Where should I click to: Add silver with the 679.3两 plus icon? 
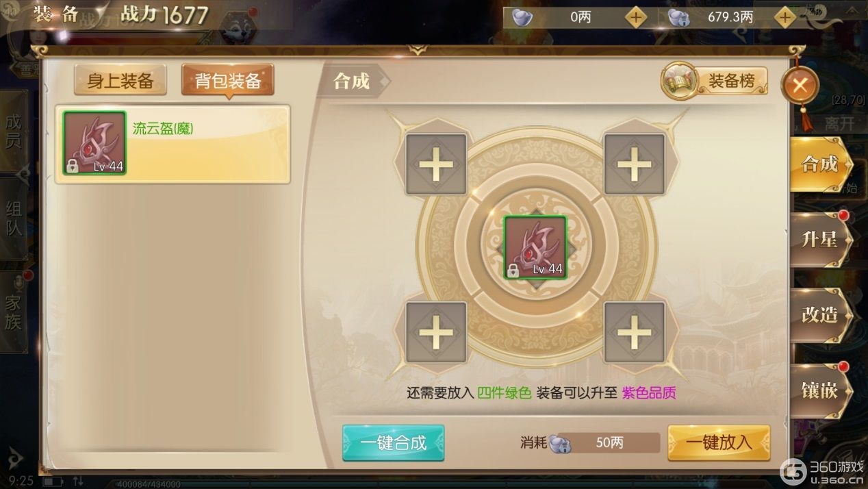click(784, 17)
